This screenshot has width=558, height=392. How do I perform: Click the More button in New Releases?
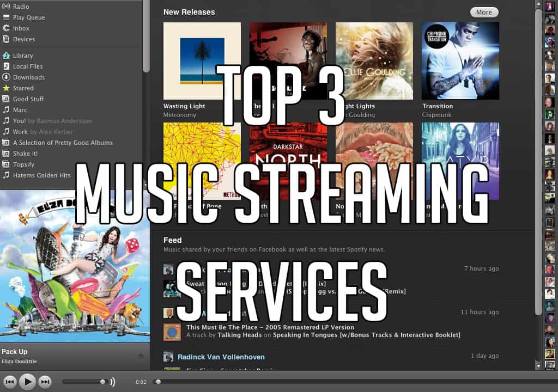[x=484, y=13]
